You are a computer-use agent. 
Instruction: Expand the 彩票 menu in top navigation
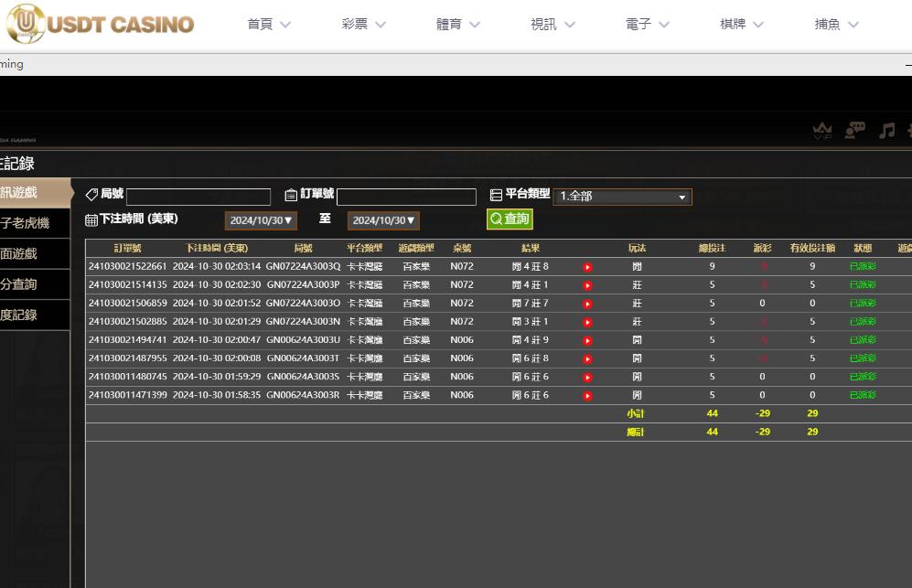click(x=363, y=25)
